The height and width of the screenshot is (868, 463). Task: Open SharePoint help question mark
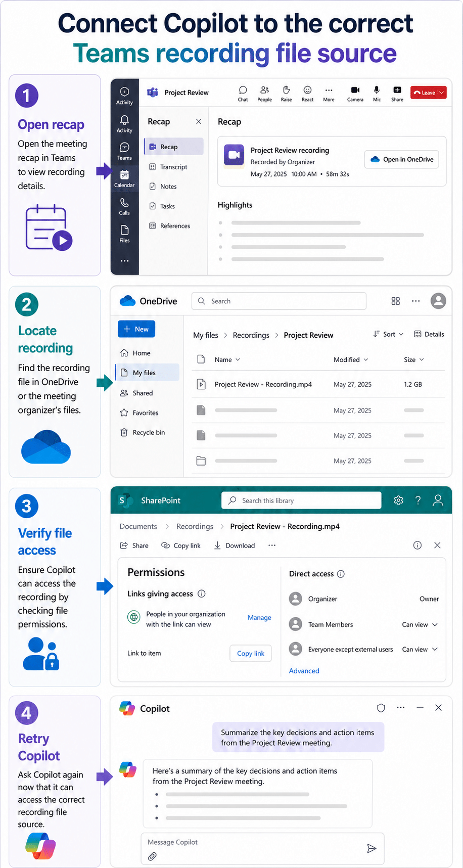(418, 500)
